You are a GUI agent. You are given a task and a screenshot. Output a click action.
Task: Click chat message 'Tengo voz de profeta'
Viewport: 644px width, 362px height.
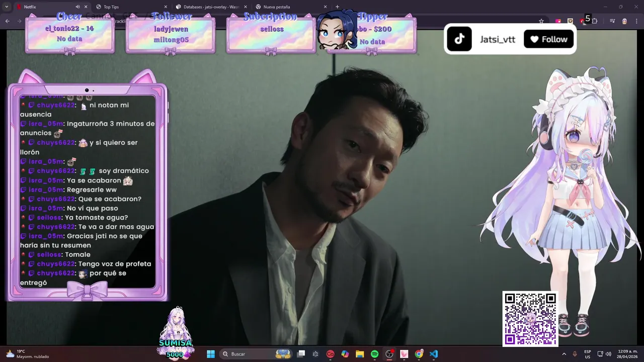115,264
